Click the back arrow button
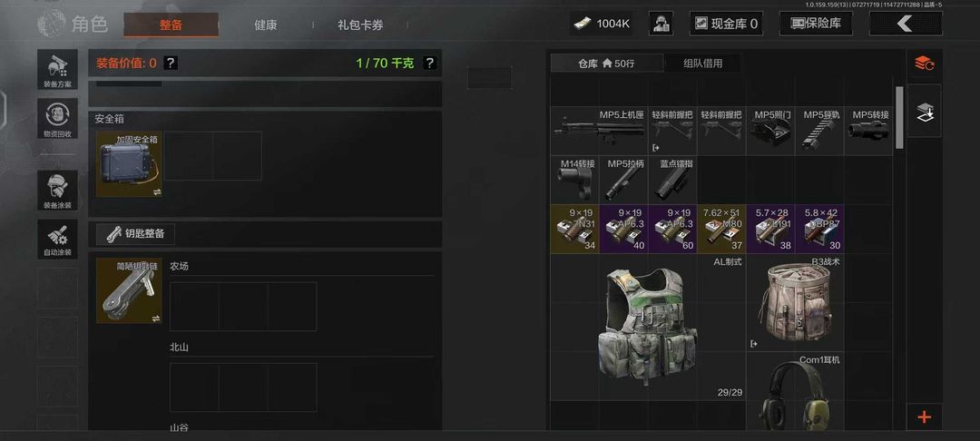 coord(906,24)
